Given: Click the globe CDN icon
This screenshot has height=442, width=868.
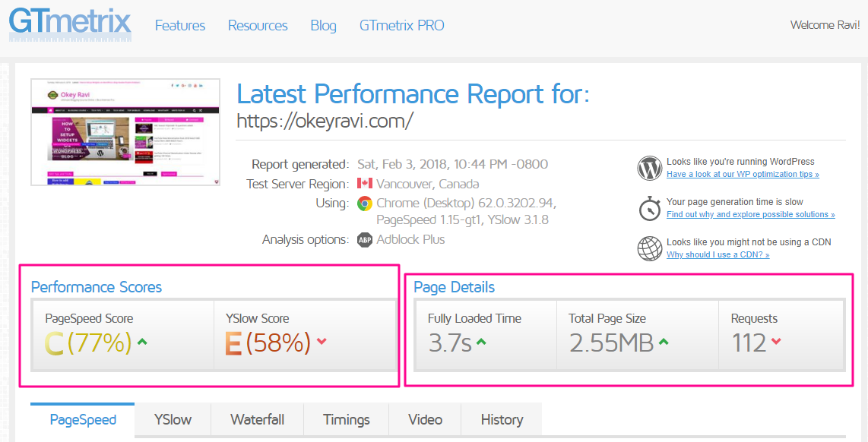Looking at the screenshot, I should point(650,248).
